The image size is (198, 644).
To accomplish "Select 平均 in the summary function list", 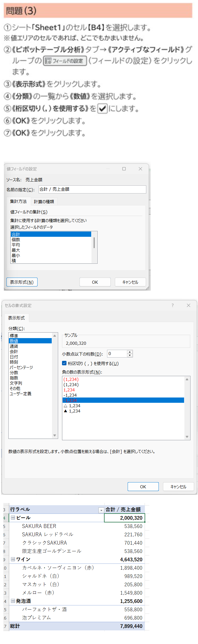I will tap(16, 245).
